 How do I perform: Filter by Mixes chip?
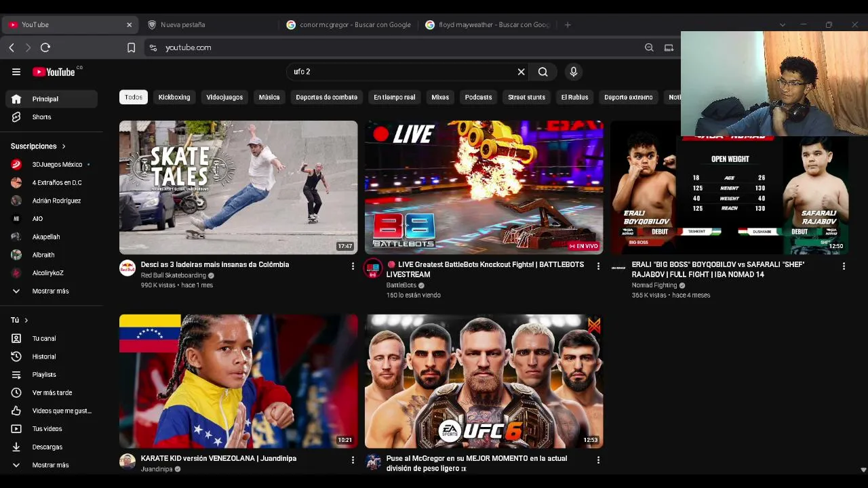440,97
